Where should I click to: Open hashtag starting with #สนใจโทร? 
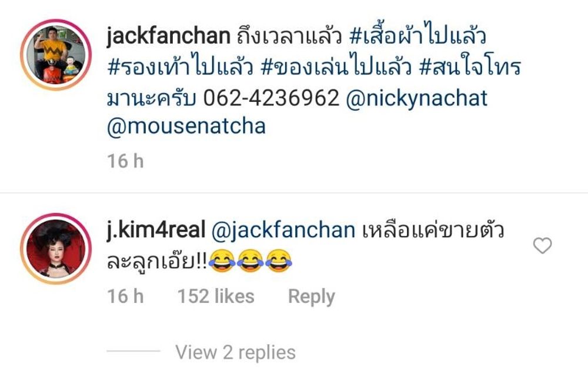pyautogui.click(x=470, y=66)
